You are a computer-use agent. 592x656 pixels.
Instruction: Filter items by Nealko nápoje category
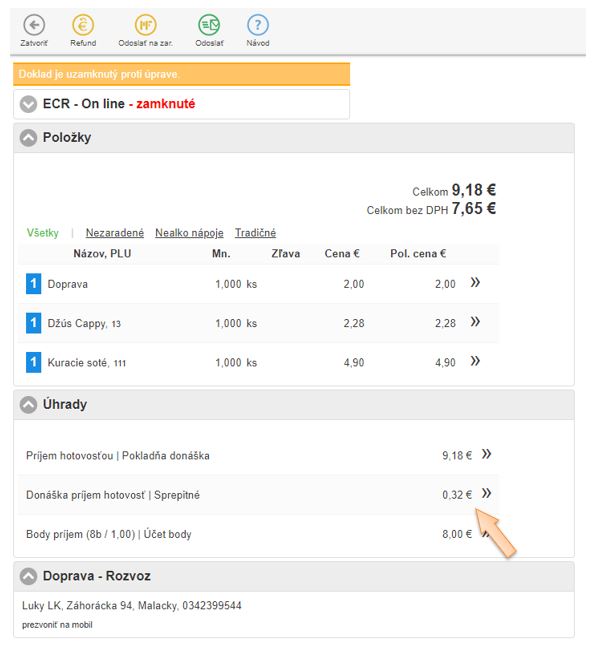click(x=189, y=233)
